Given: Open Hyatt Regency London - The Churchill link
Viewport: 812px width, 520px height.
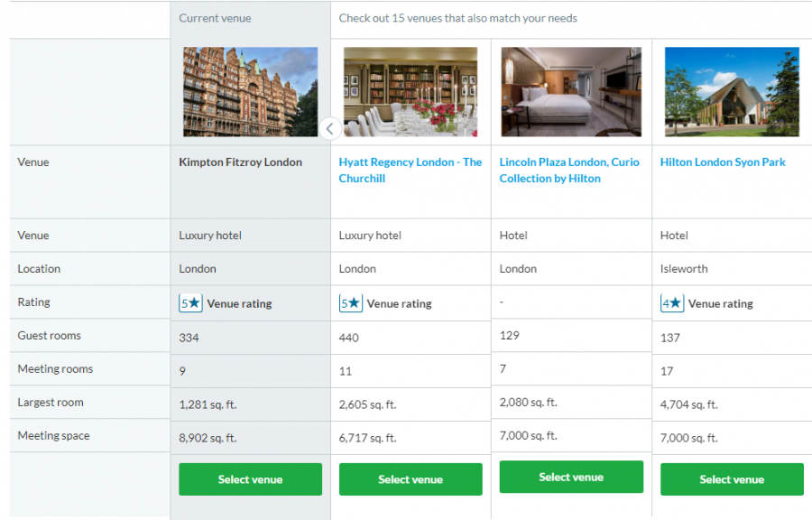Looking at the screenshot, I should 411,170.
